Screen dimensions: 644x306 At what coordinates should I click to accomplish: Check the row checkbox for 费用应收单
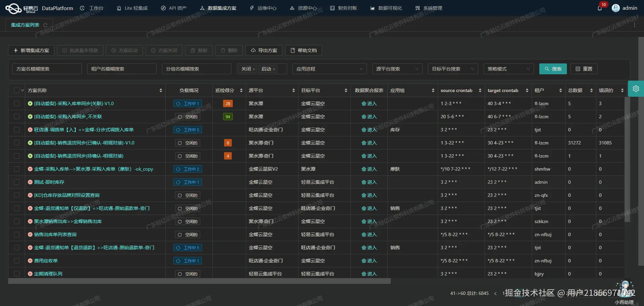pos(17,260)
